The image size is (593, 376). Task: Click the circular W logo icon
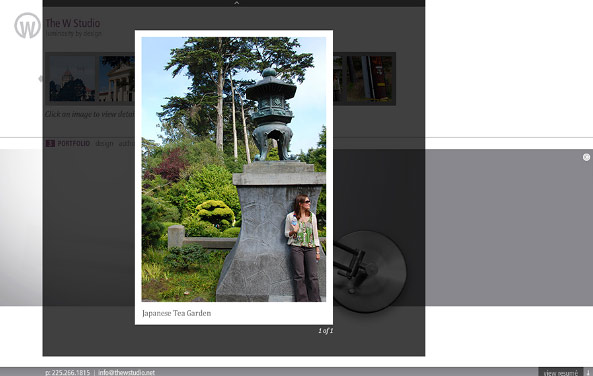27,25
